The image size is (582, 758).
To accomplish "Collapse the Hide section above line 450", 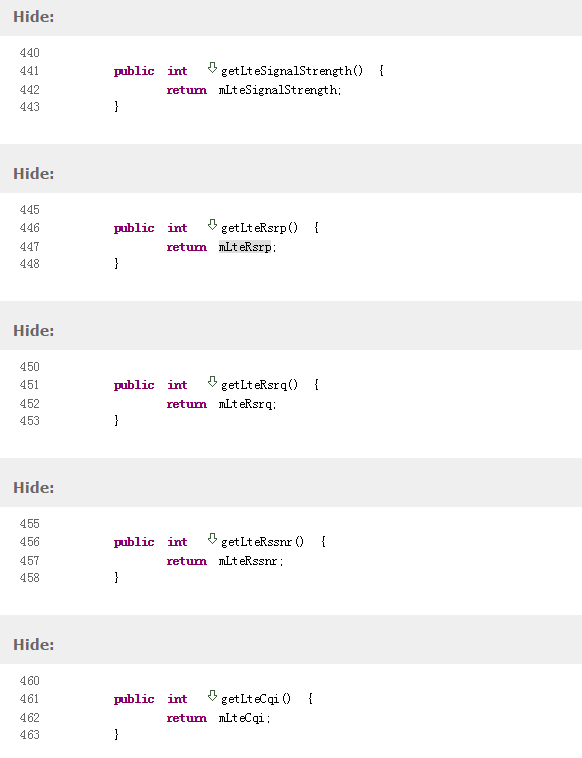I will point(34,331).
